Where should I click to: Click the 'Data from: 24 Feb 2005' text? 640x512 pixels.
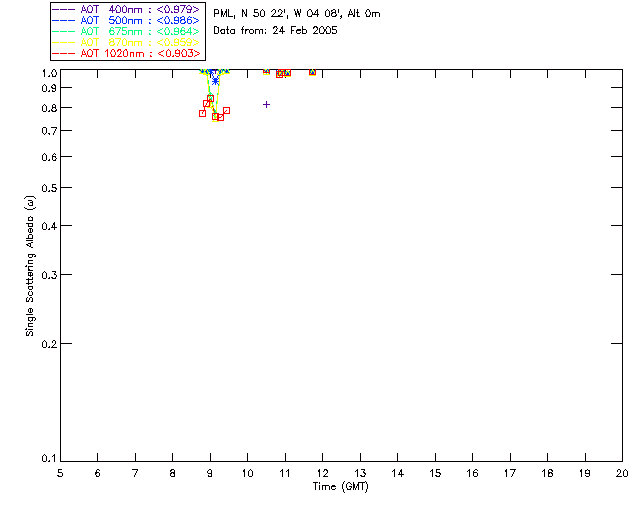pos(276,31)
